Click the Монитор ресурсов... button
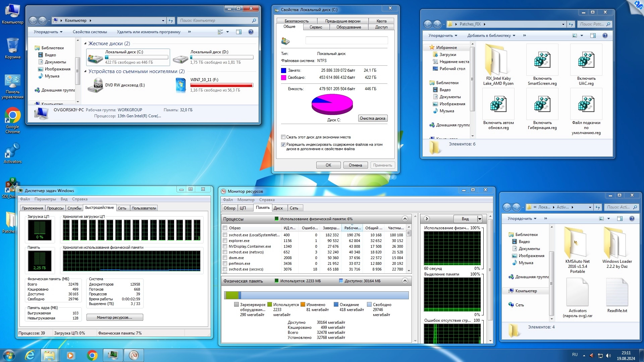Screen dimensions: 644x362 pos(114,317)
